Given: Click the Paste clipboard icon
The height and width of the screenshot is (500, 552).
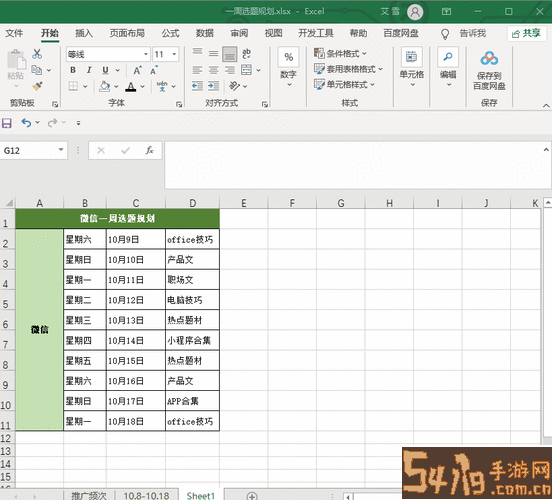Looking at the screenshot, I should (16, 60).
